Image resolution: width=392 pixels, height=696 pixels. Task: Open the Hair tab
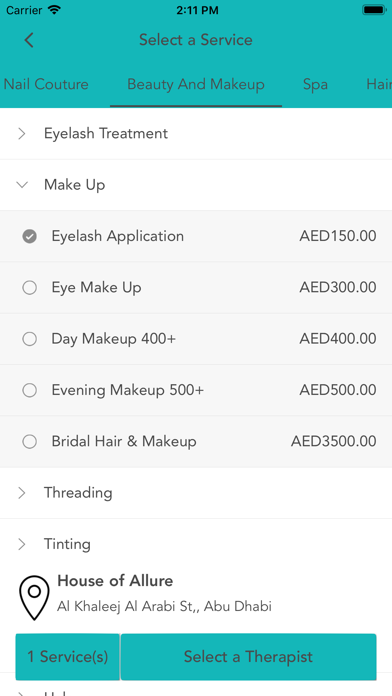379,84
